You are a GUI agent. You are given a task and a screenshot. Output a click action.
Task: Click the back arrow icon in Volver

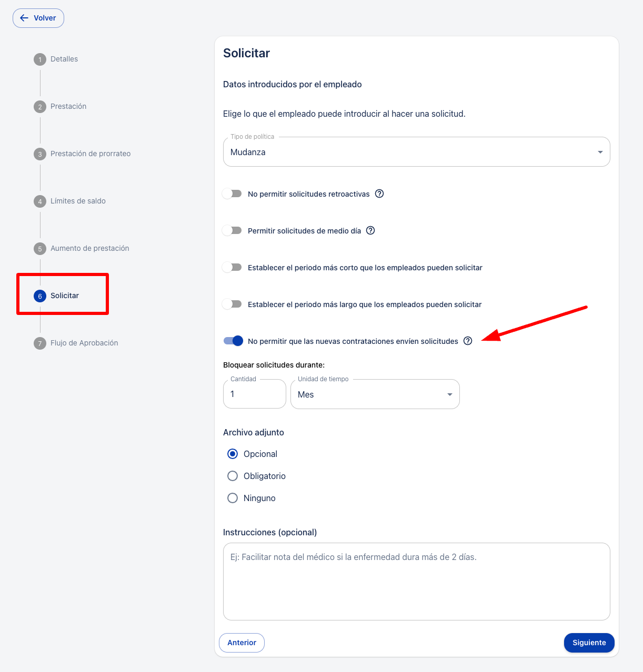click(x=24, y=18)
